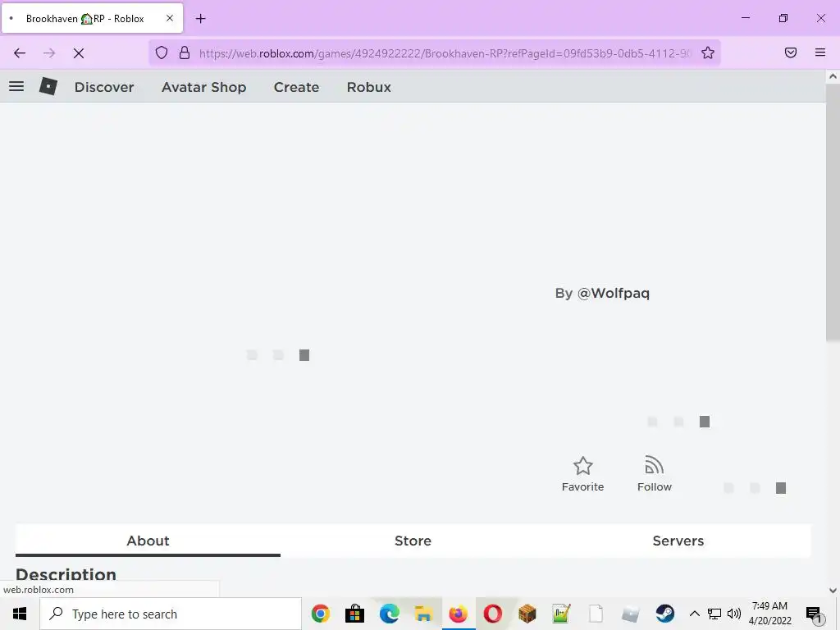Close the Brookhaven RP tab
Image resolution: width=840 pixels, height=630 pixels.
[x=169, y=18]
